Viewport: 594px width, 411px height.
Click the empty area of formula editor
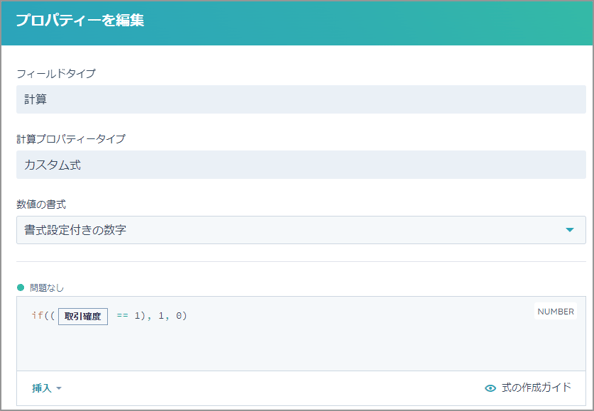click(x=301, y=348)
